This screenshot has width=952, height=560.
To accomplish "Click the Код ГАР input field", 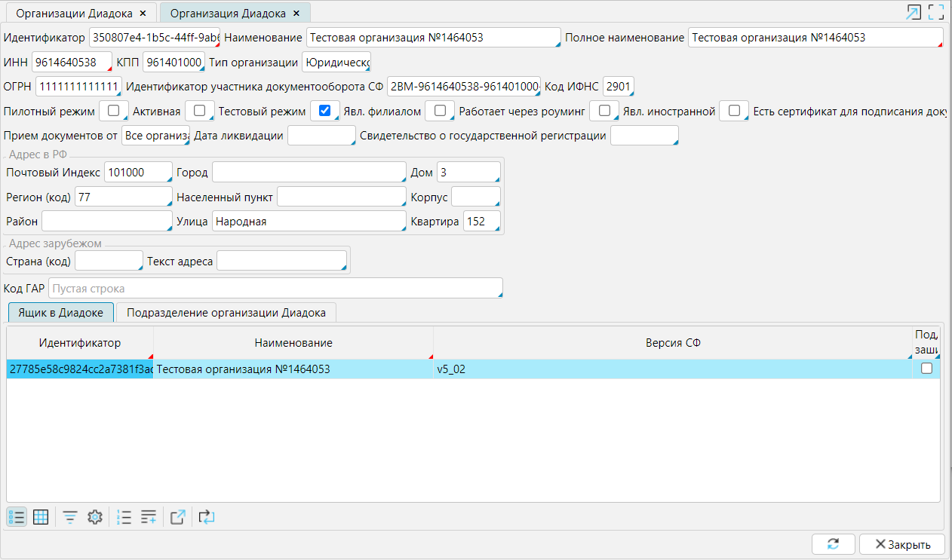I will click(275, 289).
